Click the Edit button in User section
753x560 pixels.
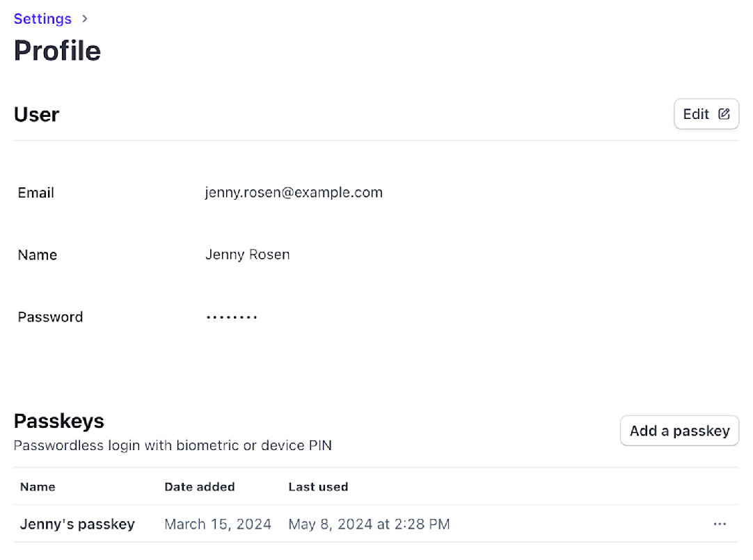706,114
